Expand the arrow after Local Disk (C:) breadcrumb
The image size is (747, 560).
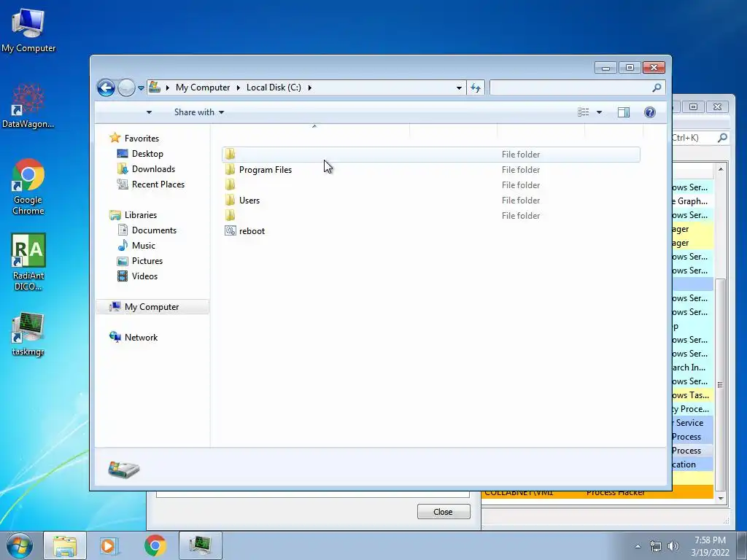point(309,87)
